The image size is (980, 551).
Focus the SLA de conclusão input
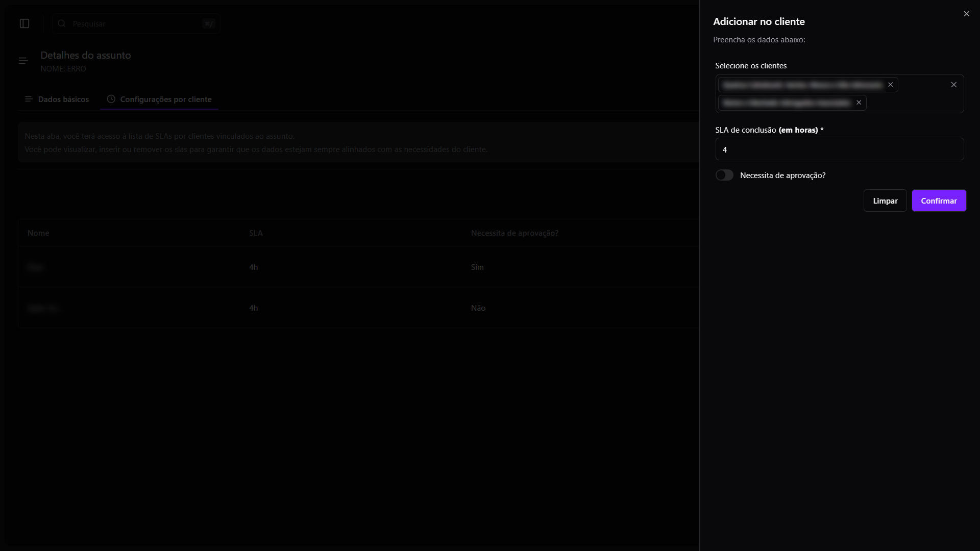839,149
